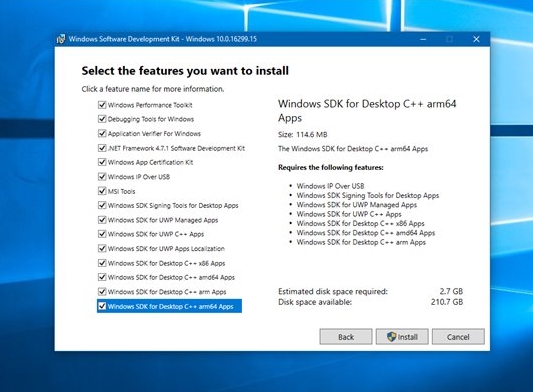This screenshot has width=533, height=392.
Task: Select Windows SDK for Desktop C++ x86 Apps label
Action: point(166,263)
